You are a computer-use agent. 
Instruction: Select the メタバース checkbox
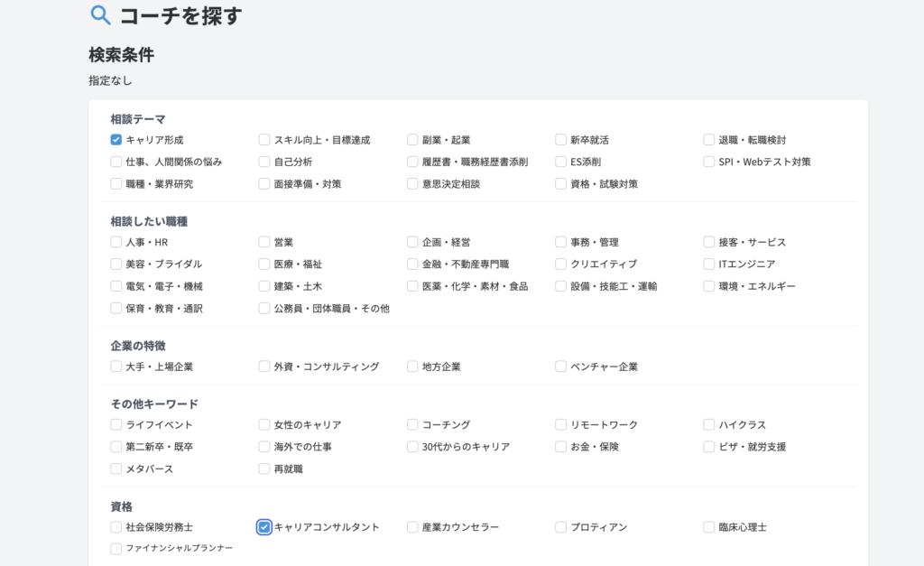point(116,469)
